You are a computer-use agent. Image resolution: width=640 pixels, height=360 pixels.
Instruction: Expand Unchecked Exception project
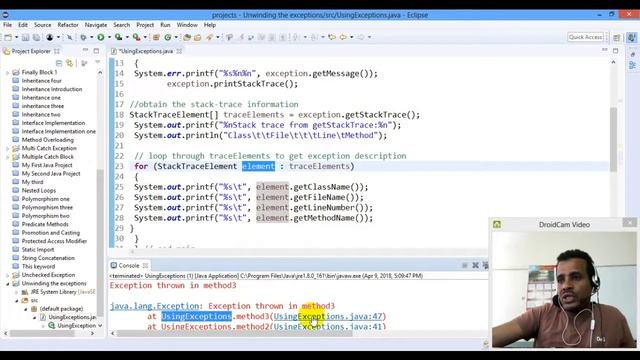(x=7, y=275)
